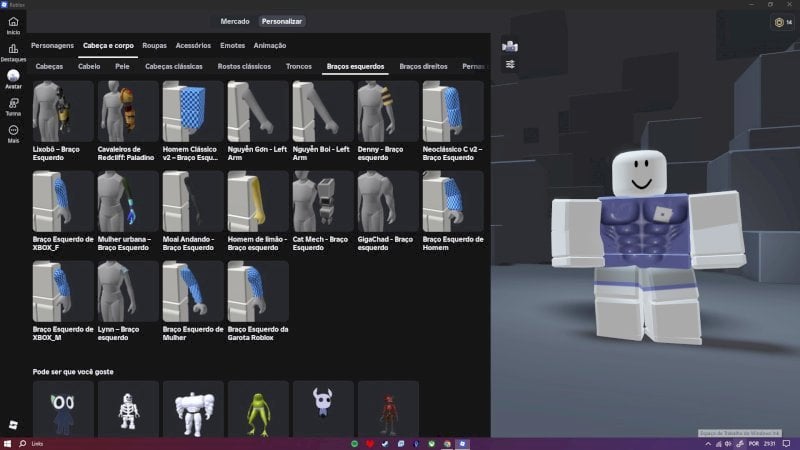Equip Braço Esquerdo de Homem
The image size is (800, 450).
point(453,202)
